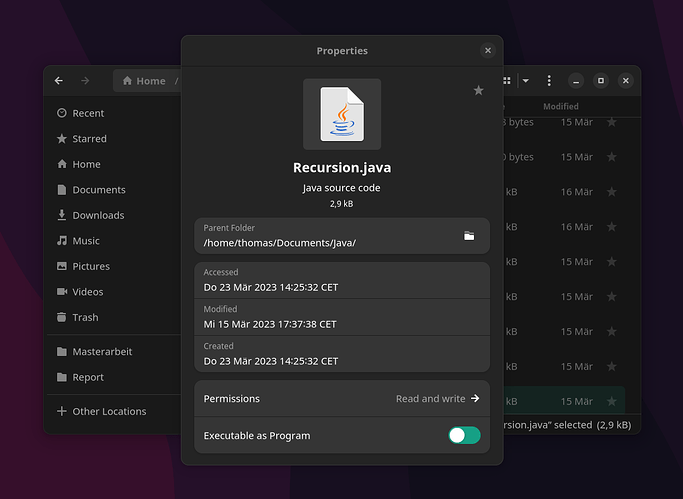The image size is (683, 499).
Task: Click the Trash bin icon in sidebar
Action: (x=62, y=317)
